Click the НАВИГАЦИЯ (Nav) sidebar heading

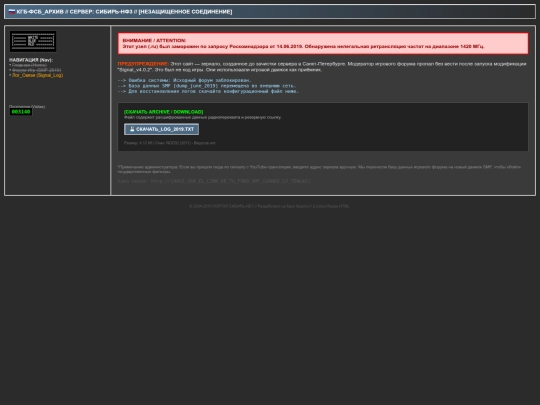[31, 60]
